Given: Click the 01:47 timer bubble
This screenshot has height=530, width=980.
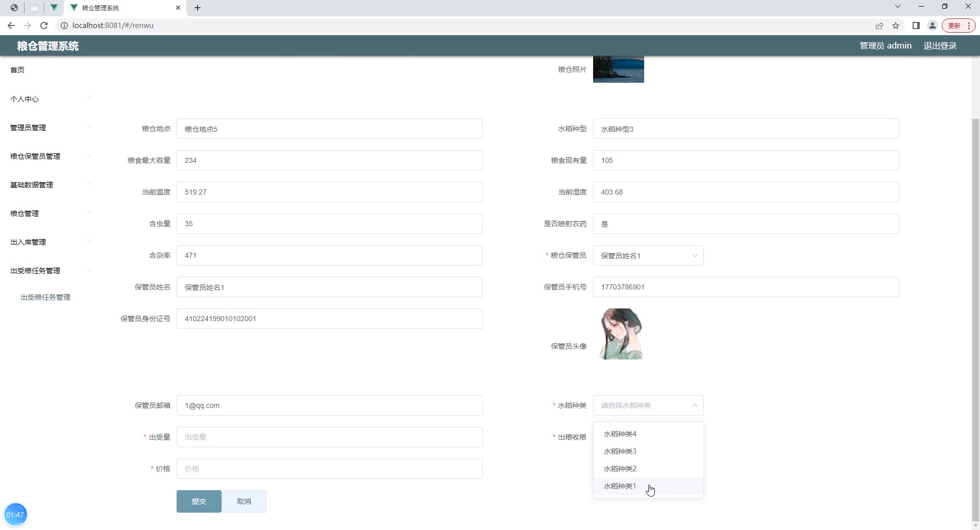Looking at the screenshot, I should [15, 515].
